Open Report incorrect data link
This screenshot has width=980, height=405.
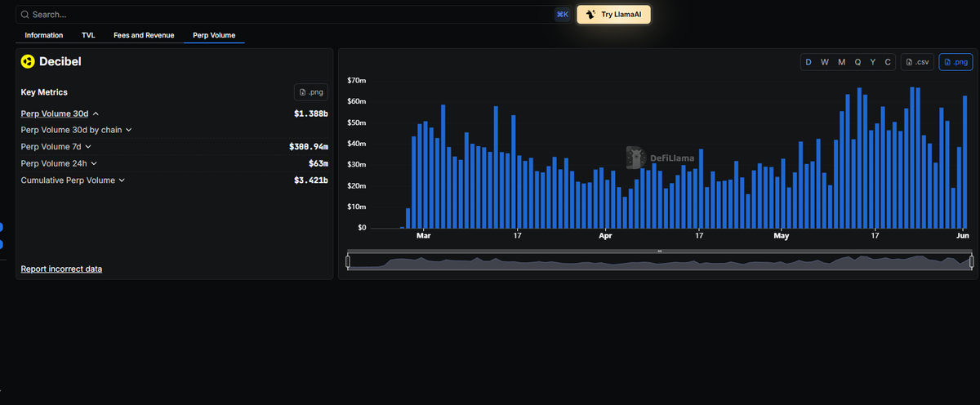[x=61, y=269]
